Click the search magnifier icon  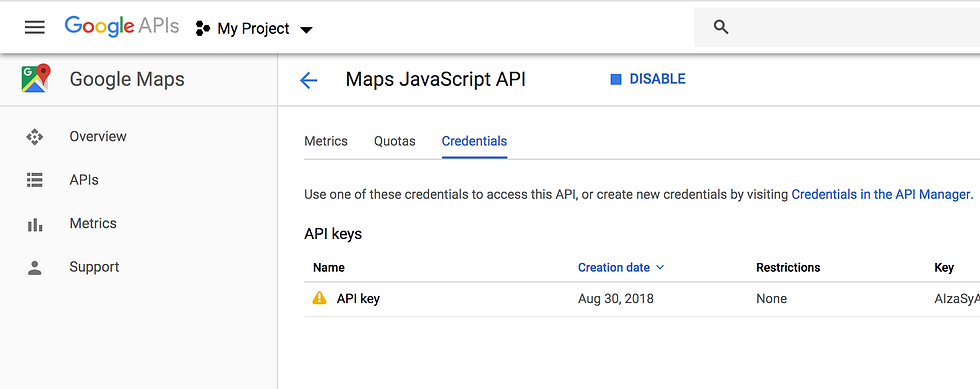721,27
